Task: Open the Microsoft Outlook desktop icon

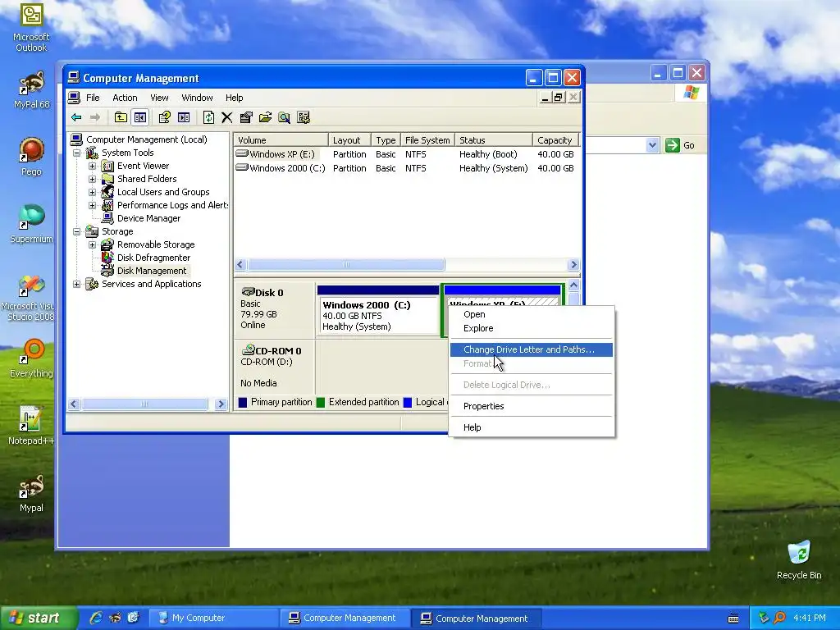Action: [x=31, y=27]
